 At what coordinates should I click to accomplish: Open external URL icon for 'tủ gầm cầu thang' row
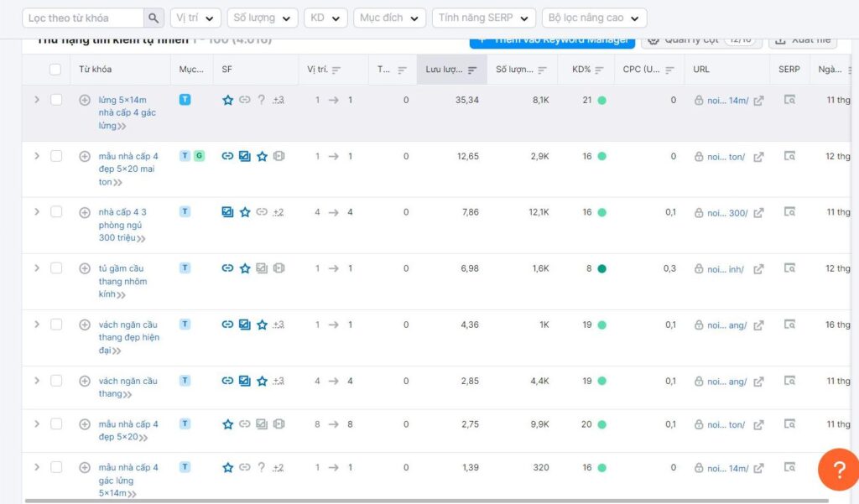pos(758,269)
